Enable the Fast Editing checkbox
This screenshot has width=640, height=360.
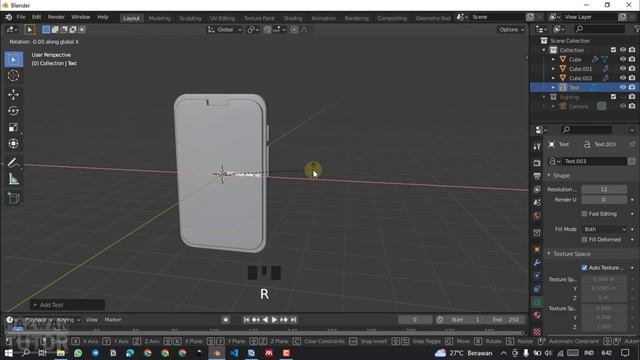pos(584,214)
